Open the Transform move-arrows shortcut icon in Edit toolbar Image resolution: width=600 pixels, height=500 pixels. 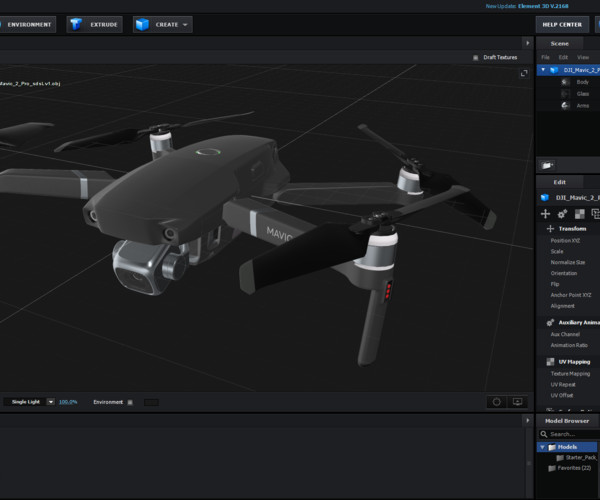(x=545, y=214)
